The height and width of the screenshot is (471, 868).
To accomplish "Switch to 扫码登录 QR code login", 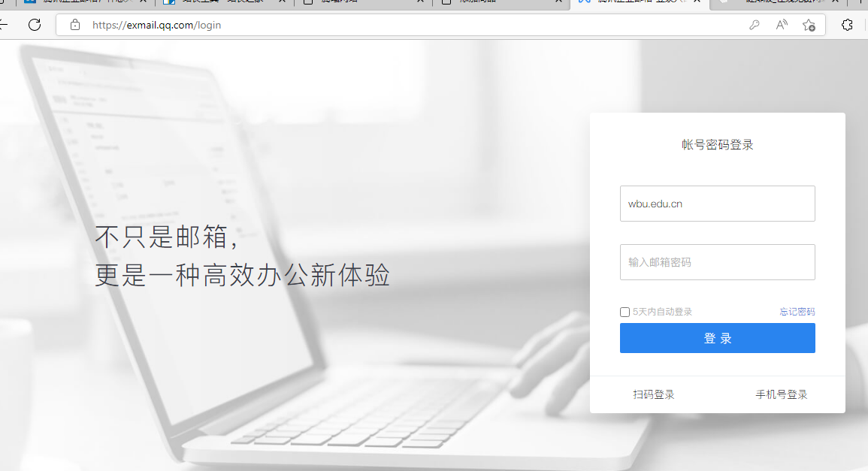I will [x=653, y=394].
